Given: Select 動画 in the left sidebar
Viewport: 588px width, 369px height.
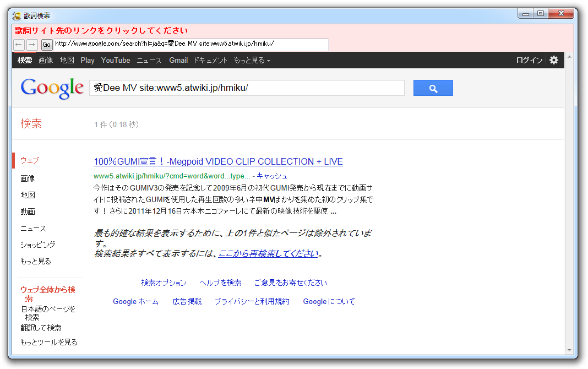Looking at the screenshot, I should click(x=28, y=212).
